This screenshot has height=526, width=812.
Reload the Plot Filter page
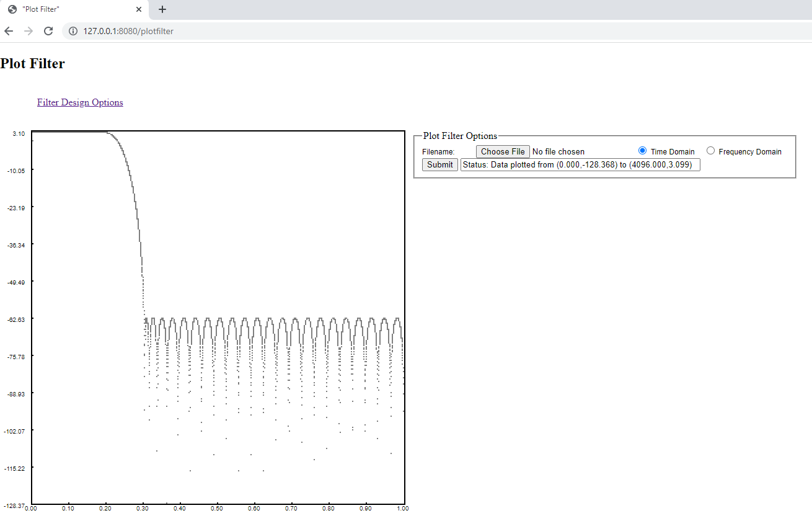pyautogui.click(x=48, y=30)
